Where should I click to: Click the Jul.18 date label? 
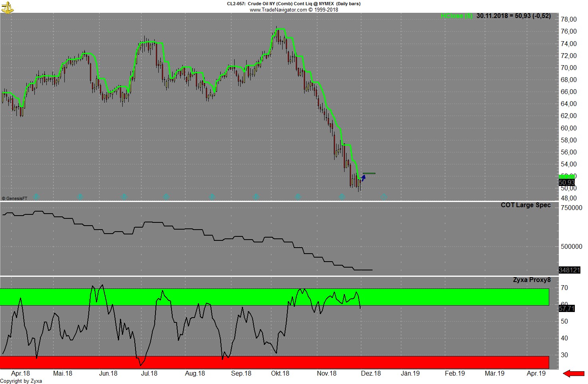tap(149, 374)
